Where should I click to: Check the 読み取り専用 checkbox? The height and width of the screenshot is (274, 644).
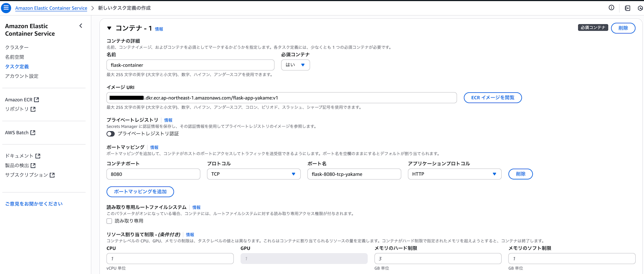tap(109, 221)
